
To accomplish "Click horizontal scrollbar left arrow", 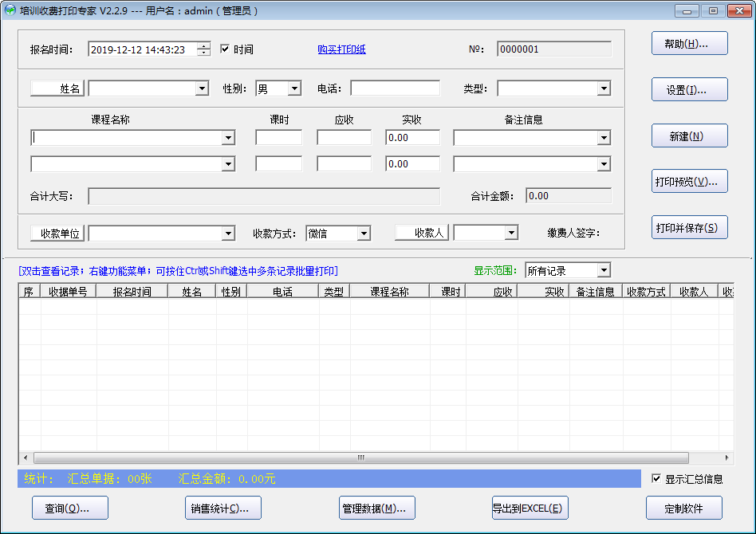I will [x=26, y=457].
